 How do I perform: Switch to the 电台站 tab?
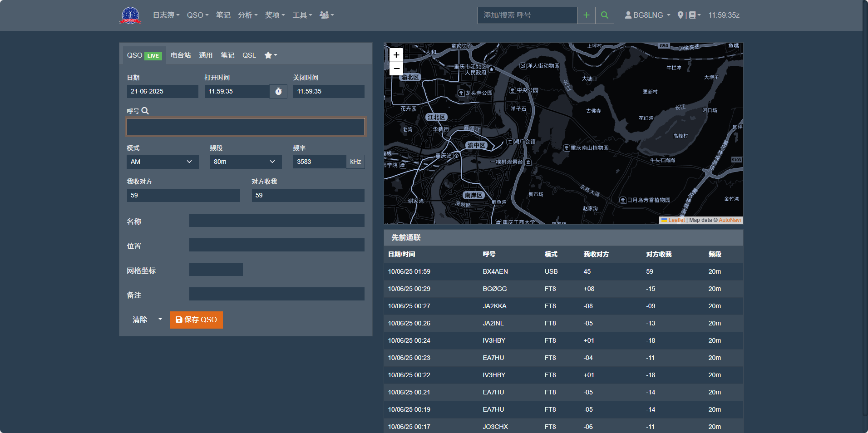(181, 55)
